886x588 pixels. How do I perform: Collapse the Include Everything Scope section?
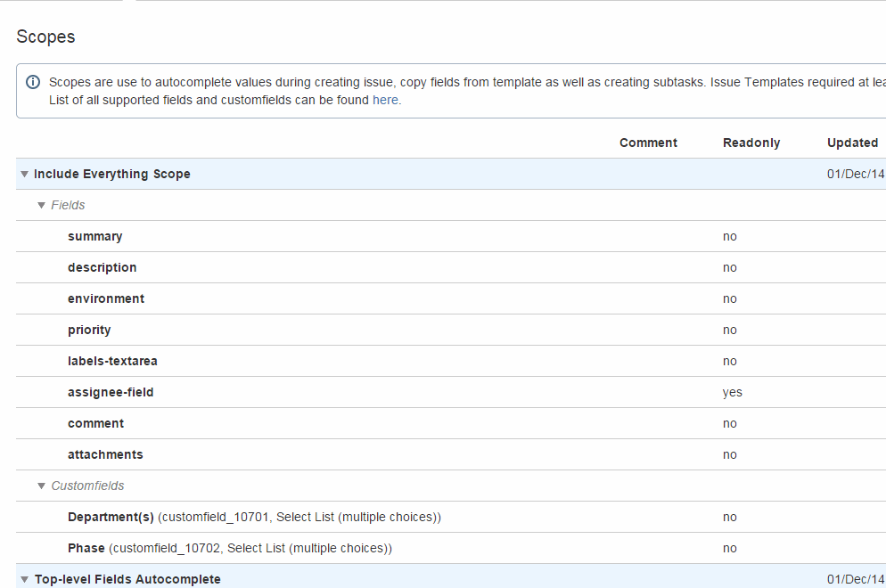[x=24, y=174]
